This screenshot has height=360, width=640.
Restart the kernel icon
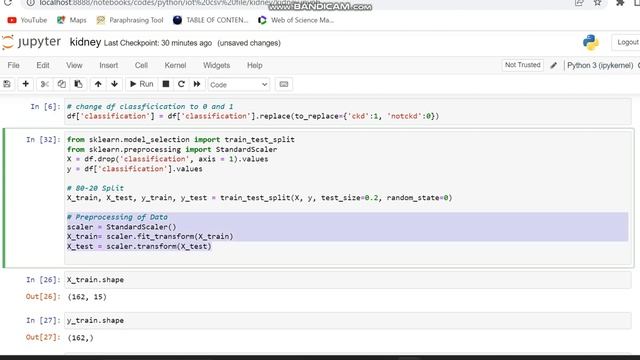tap(181, 84)
